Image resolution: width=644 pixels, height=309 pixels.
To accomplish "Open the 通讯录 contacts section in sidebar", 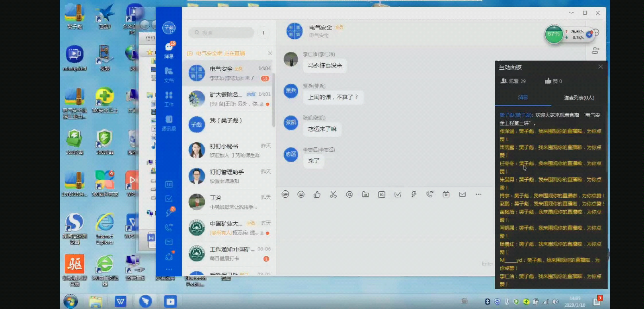I will click(x=169, y=123).
